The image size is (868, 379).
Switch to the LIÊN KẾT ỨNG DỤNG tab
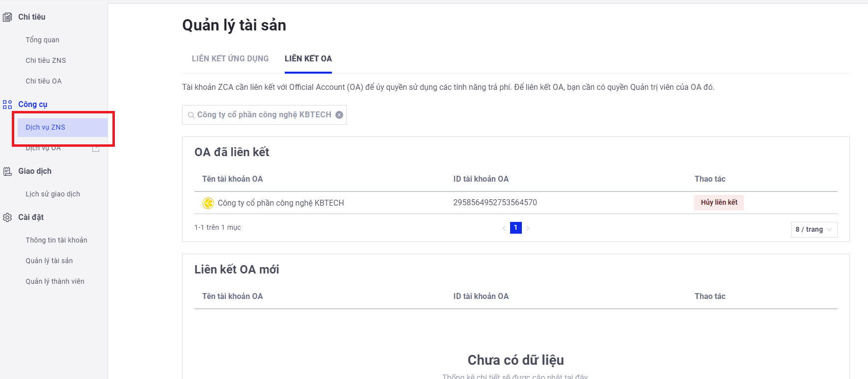230,59
